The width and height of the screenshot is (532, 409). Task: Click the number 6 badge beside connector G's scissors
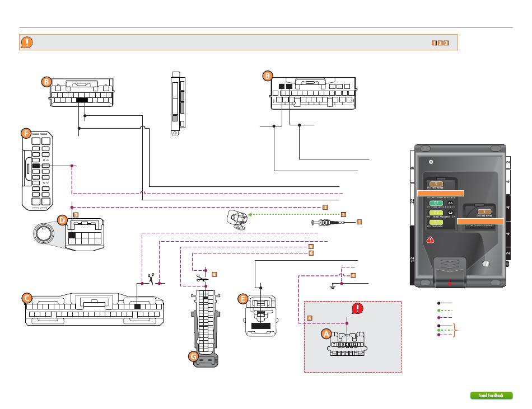point(214,274)
